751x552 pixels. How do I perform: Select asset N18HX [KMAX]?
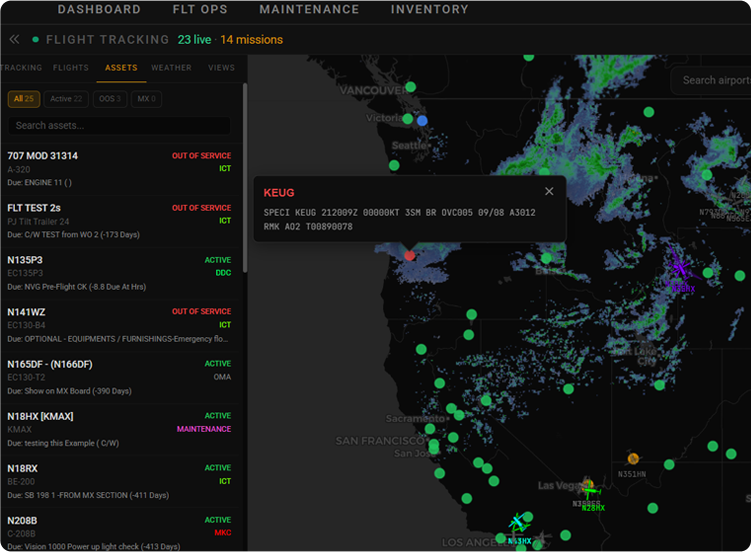tap(119, 429)
